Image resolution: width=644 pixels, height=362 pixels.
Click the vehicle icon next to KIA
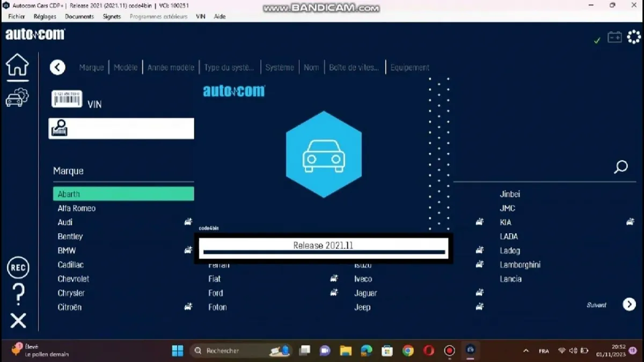click(x=630, y=221)
